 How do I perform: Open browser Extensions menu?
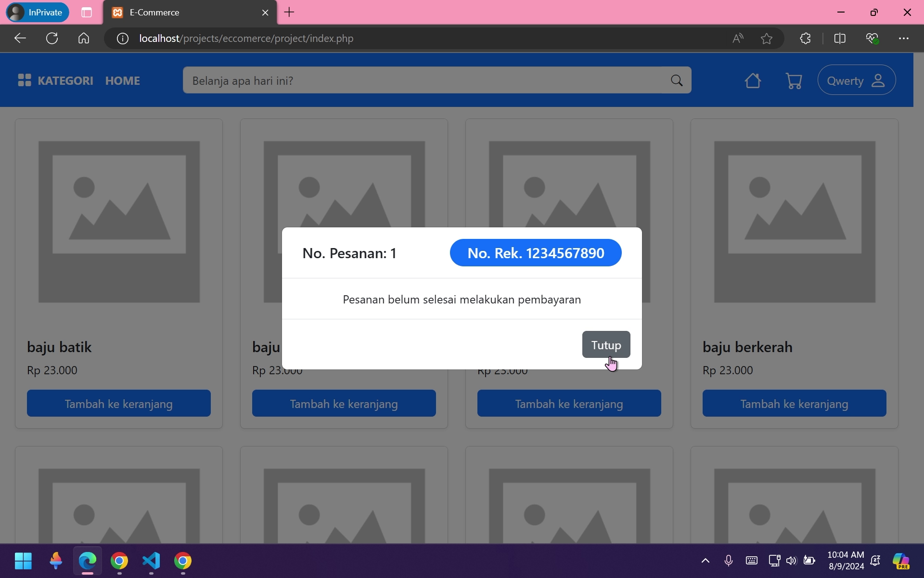pos(805,39)
